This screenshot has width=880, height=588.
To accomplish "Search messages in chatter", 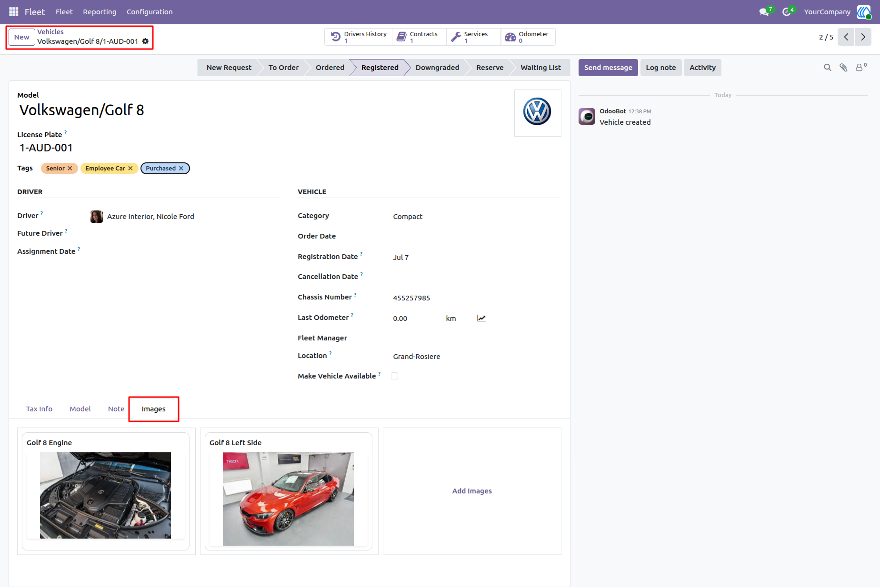I will tap(828, 68).
